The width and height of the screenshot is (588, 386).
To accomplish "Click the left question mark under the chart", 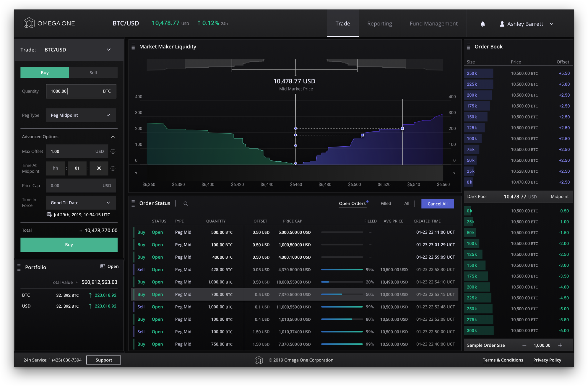I will (x=136, y=173).
